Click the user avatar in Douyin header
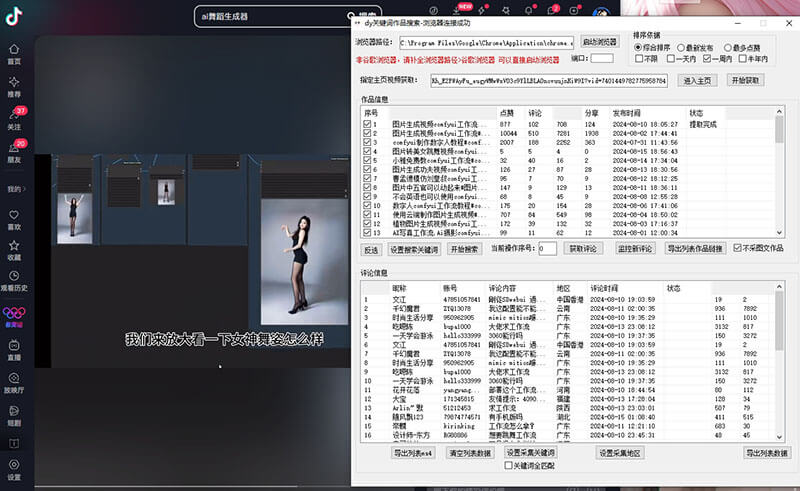This screenshot has height=491, width=800. coord(602,11)
